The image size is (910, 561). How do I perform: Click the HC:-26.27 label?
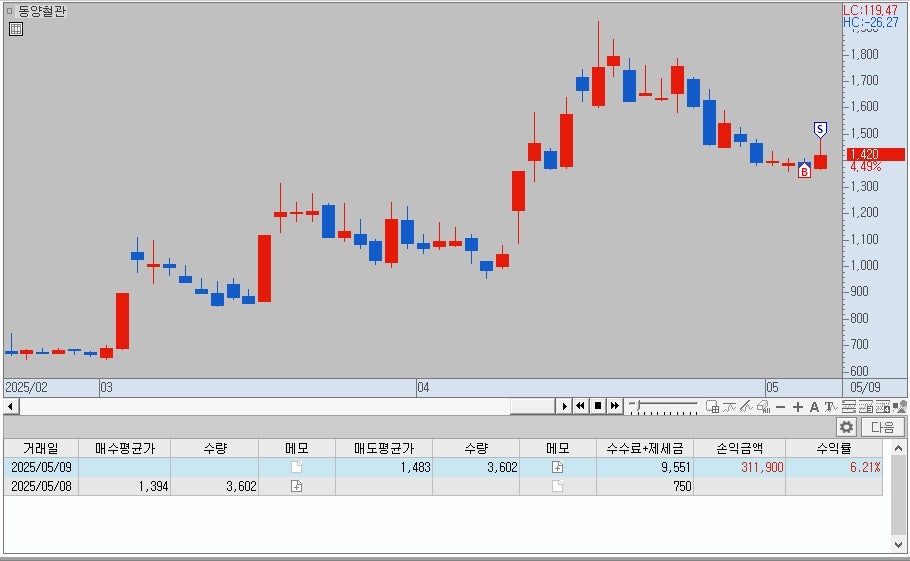tap(871, 23)
